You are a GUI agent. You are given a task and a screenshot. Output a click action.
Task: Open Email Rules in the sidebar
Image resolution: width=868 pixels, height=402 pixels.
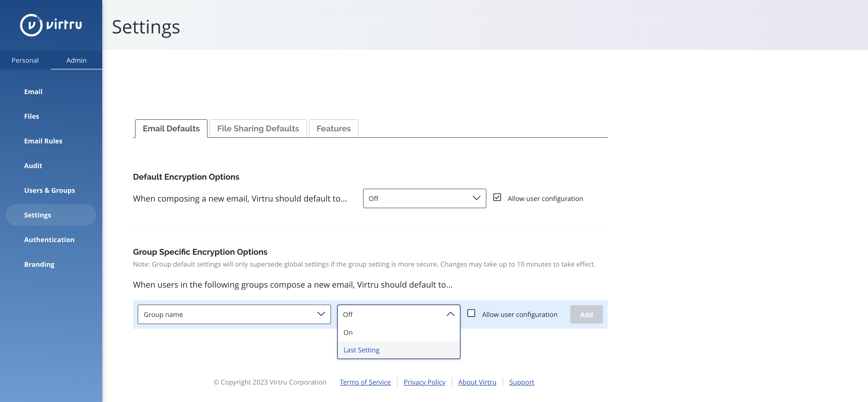(43, 141)
